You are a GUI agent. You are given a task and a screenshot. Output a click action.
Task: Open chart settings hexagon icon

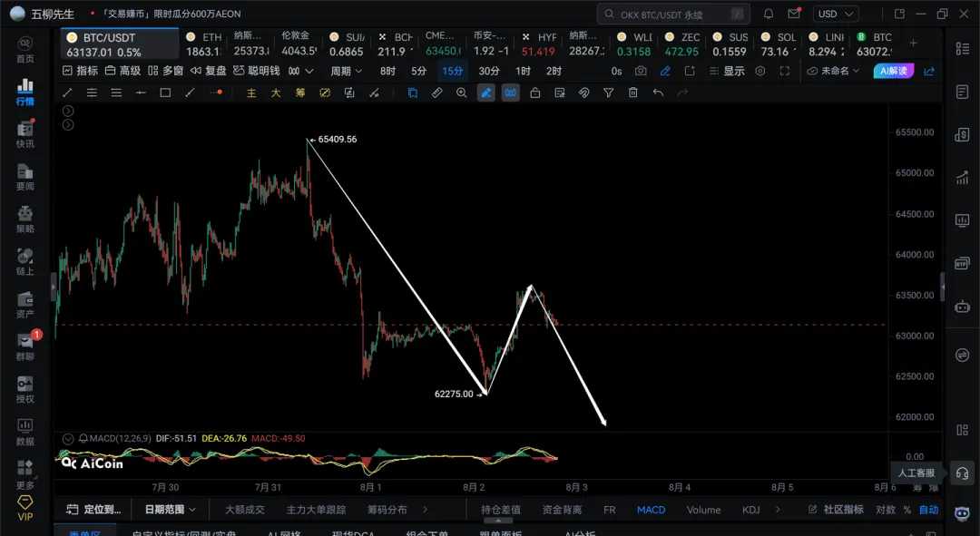click(760, 72)
